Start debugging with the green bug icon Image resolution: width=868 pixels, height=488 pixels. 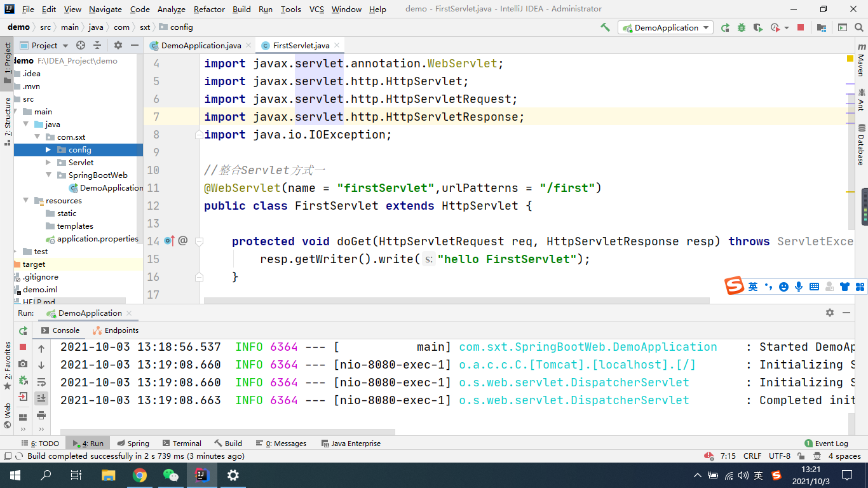pos(742,27)
